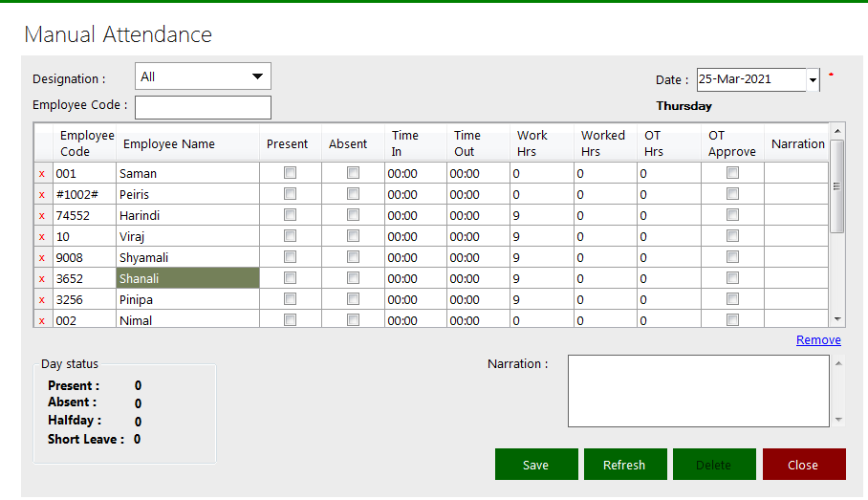
Task: Click the red x beside Shanali row
Action: pyautogui.click(x=41, y=279)
